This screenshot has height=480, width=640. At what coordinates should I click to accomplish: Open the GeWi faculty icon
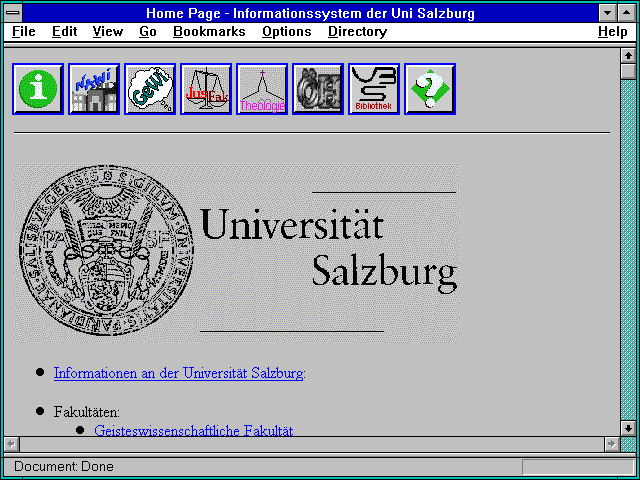click(x=150, y=89)
